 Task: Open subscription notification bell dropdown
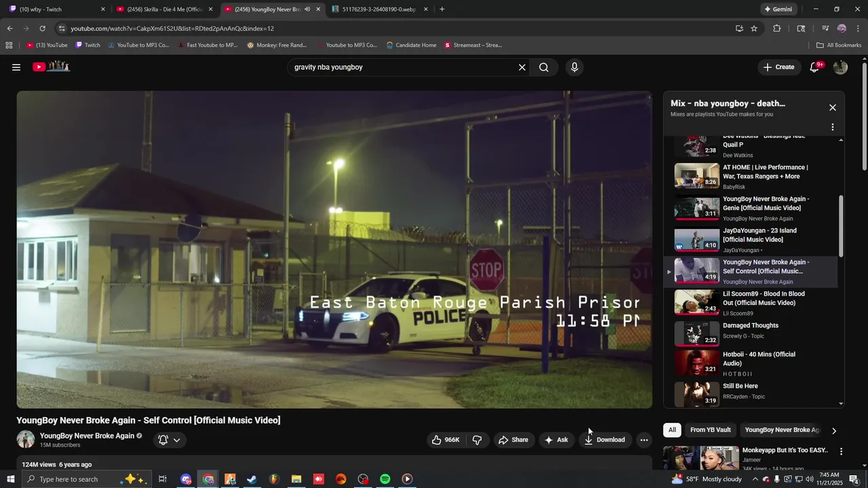click(170, 440)
